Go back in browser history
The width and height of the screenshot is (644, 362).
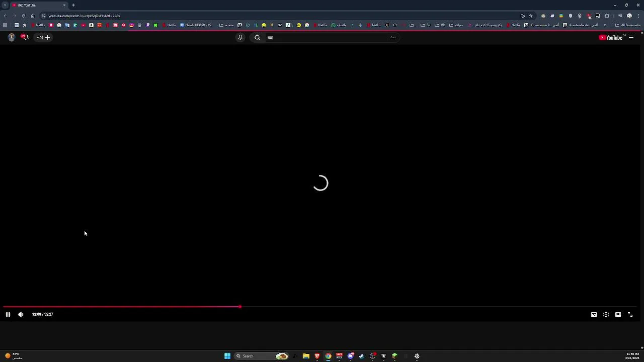[x=6, y=16]
